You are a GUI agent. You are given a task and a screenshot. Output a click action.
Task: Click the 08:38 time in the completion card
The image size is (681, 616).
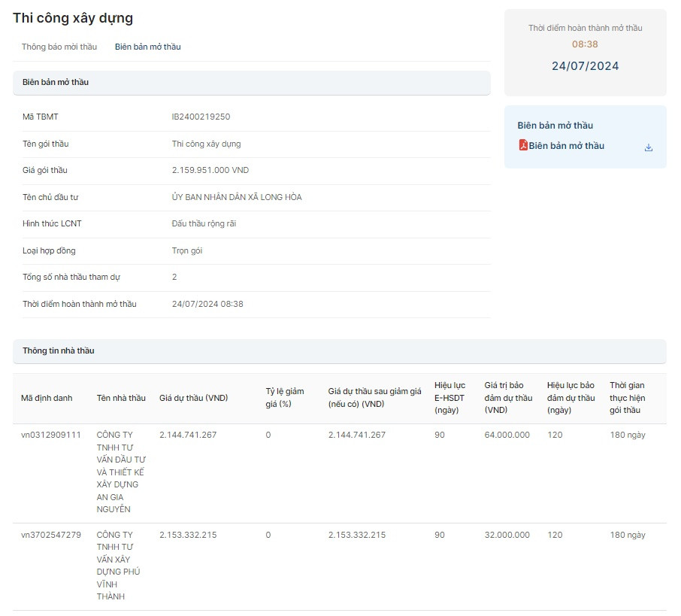coord(585,44)
